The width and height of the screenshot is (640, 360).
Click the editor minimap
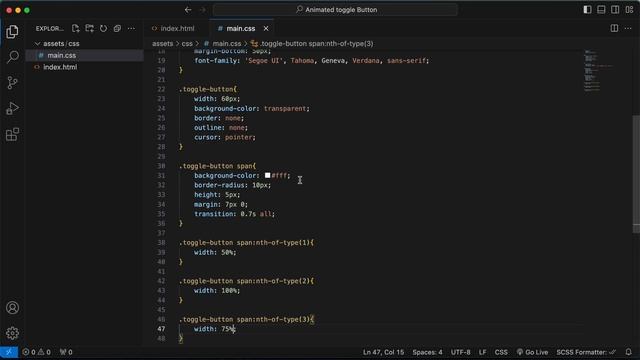598,71
